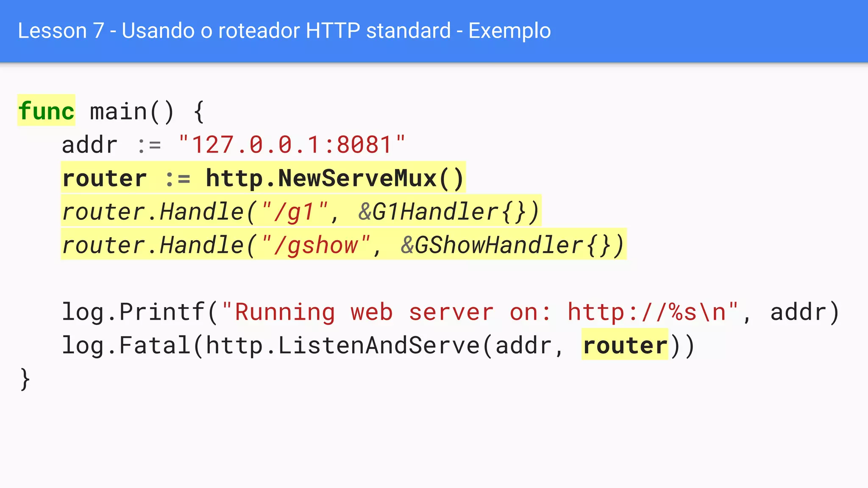Click the 'addr :=' declaration
The height and width of the screenshot is (488, 868).
pos(111,145)
